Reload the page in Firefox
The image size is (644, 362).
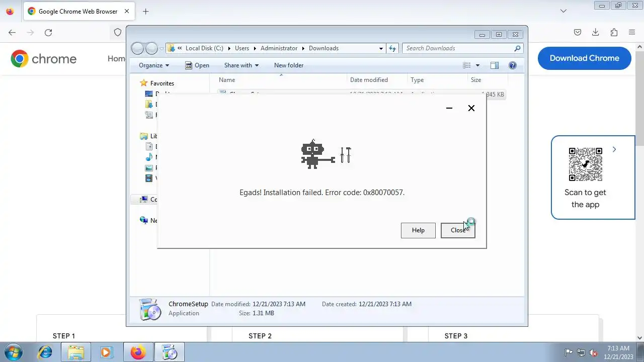pyautogui.click(x=48, y=32)
